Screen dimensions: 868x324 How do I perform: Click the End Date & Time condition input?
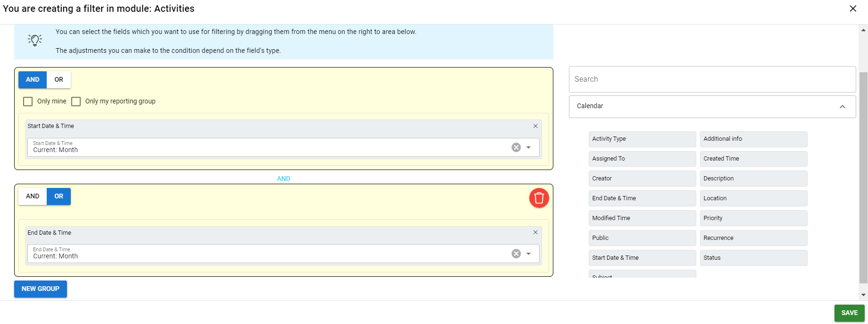point(283,254)
